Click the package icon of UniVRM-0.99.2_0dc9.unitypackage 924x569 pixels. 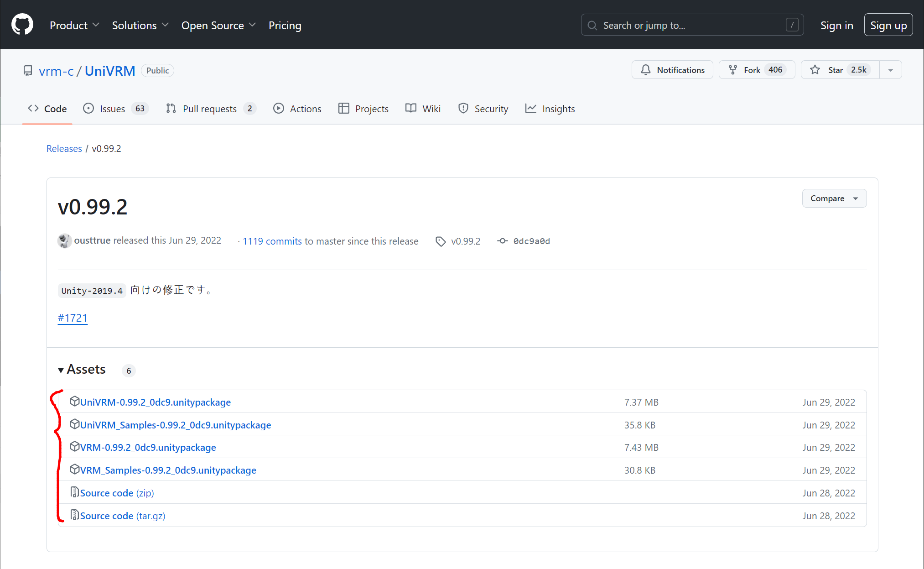pyautogui.click(x=74, y=402)
